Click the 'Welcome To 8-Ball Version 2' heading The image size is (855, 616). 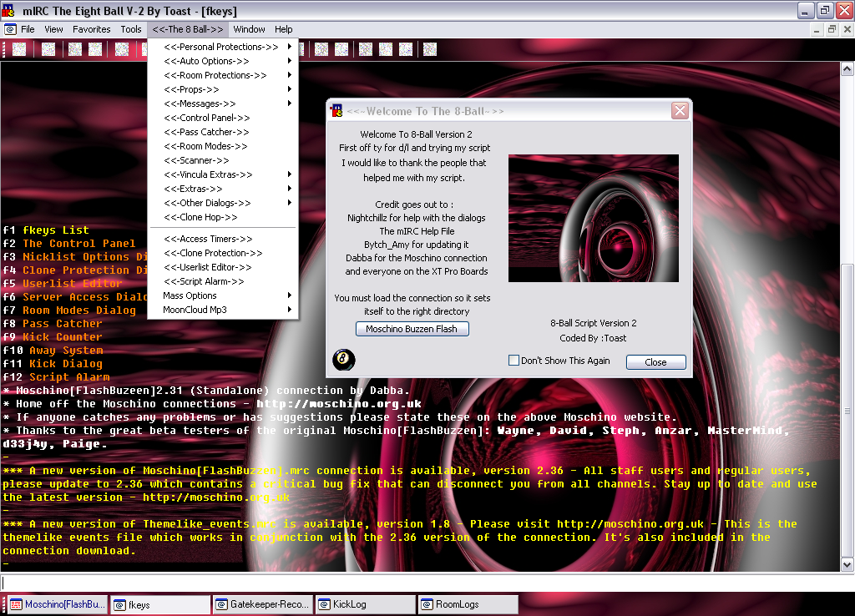416,134
